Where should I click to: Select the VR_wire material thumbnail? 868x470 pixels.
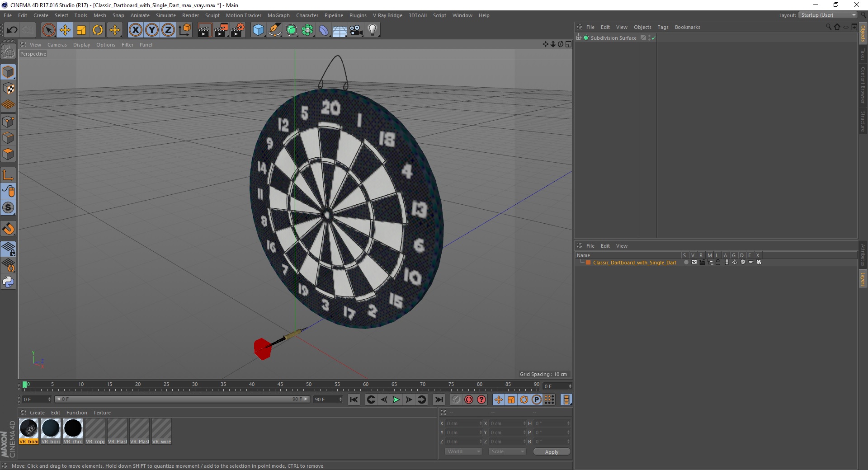pos(161,432)
